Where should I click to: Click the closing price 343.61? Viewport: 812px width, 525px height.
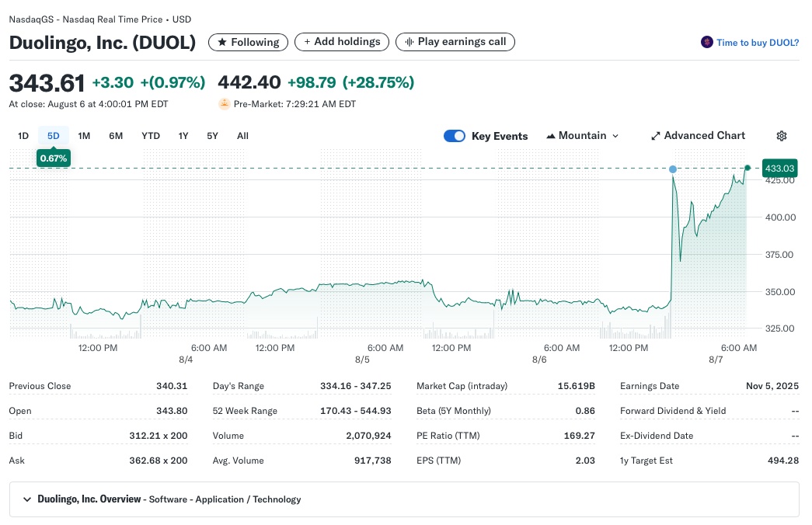47,83
